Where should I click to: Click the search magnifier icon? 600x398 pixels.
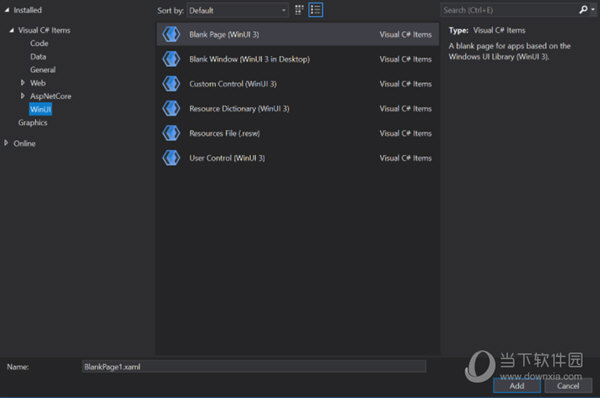pyautogui.click(x=583, y=10)
